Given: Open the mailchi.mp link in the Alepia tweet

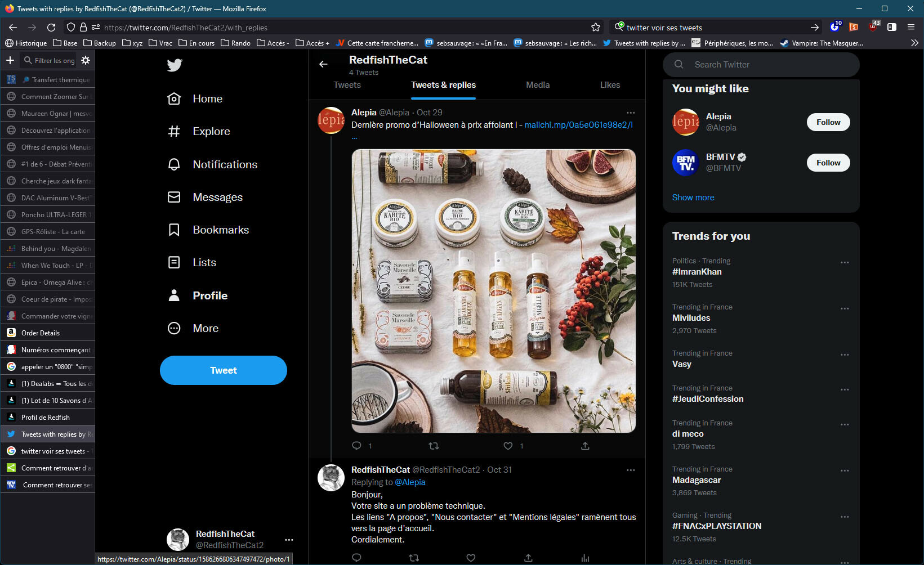Looking at the screenshot, I should (x=578, y=125).
